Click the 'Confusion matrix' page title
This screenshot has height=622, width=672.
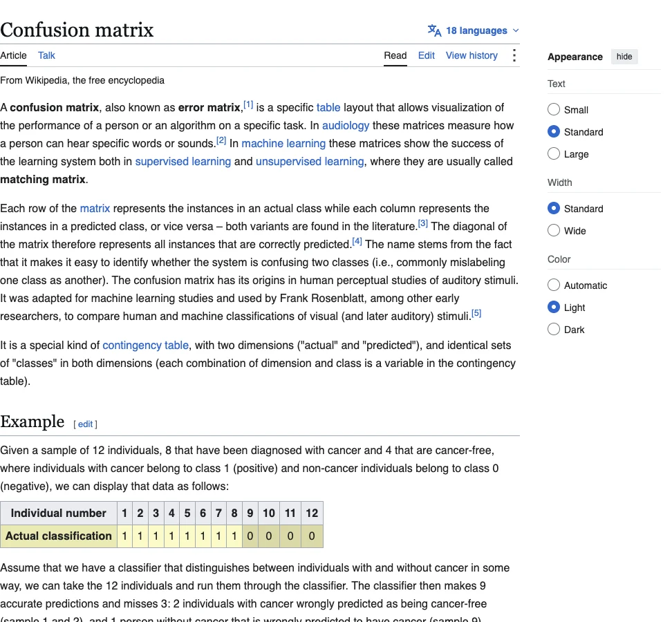click(x=77, y=30)
